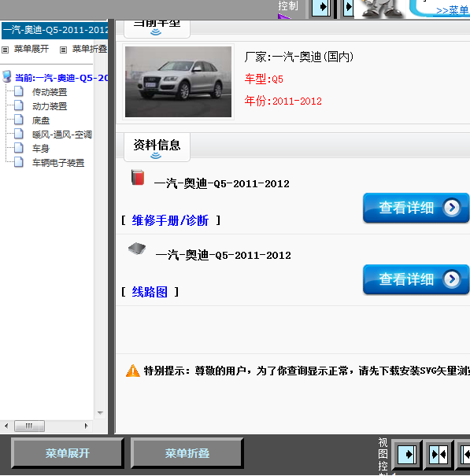Click the red book manual icon
470x476 pixels.
pos(138,177)
